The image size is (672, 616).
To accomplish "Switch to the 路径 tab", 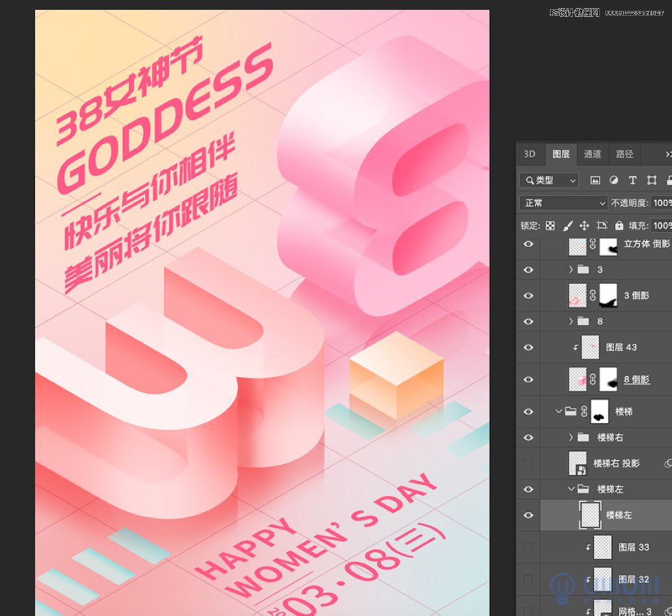I will [625, 154].
